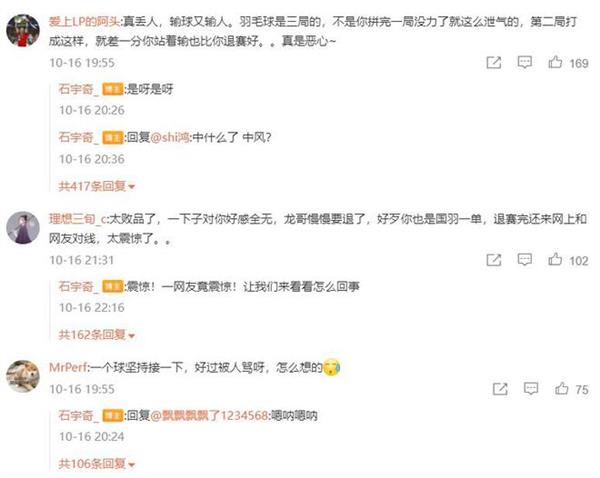Open 石宇奇_ profile from 是呀是呀 reply

78,89
